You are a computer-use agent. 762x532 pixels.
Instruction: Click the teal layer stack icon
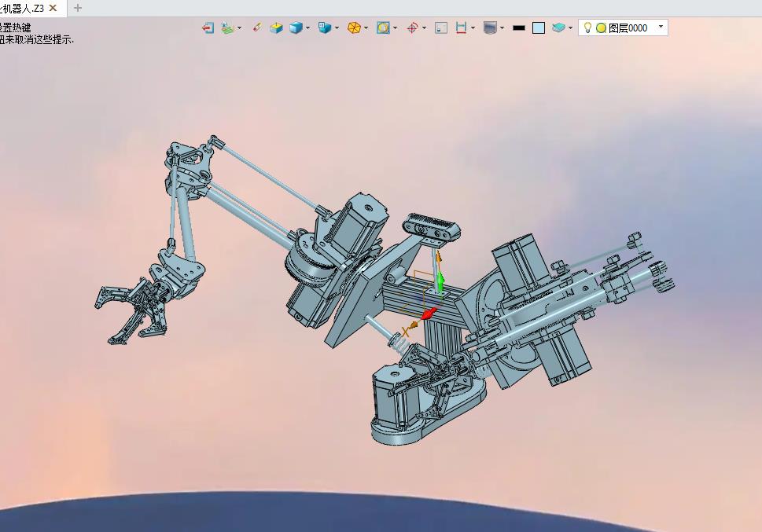tap(558, 28)
